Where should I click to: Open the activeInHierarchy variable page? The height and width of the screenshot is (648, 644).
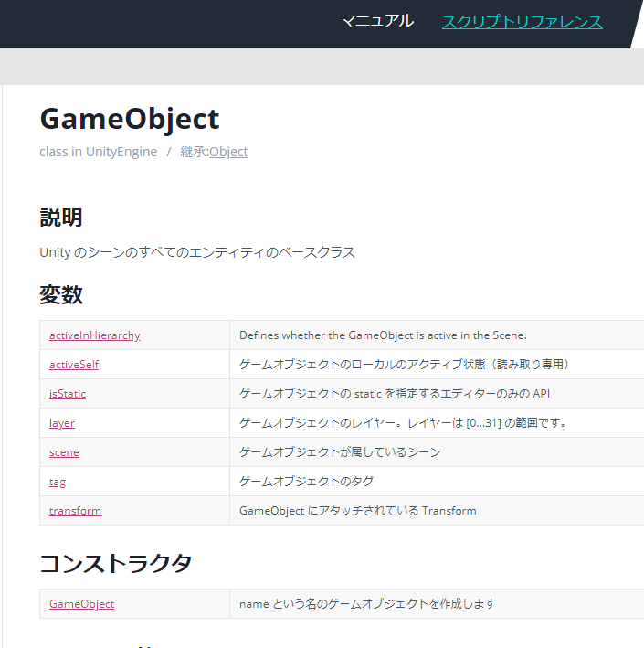coord(95,335)
